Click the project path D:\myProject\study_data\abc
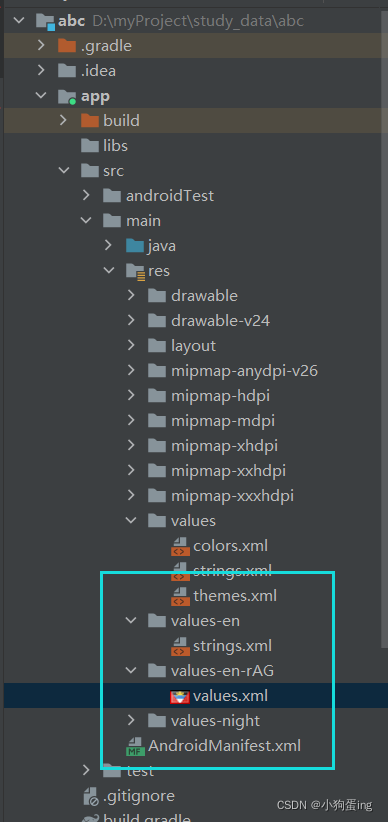Viewport: 388px width, 822px height. pos(198,21)
